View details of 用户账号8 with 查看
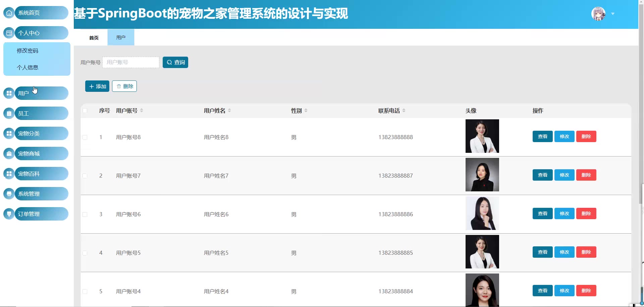Viewport: 644px width, 307px height. pos(543,136)
